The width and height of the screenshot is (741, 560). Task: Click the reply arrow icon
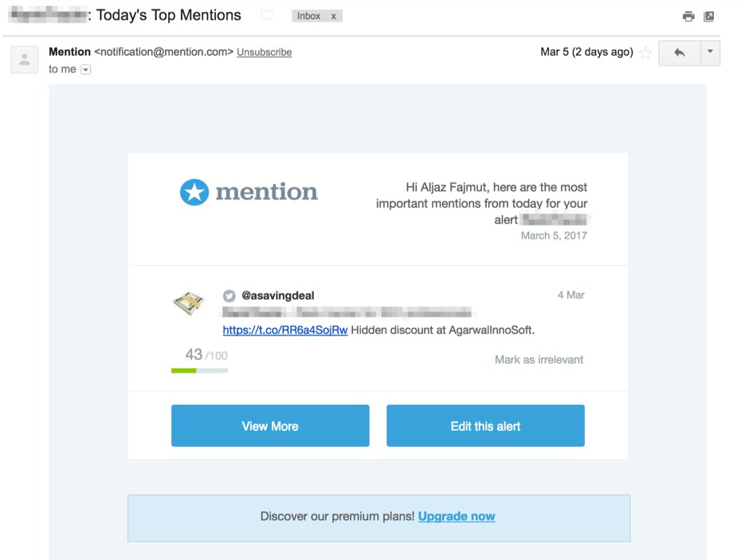click(680, 53)
